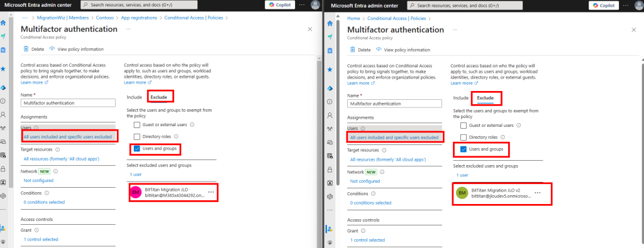Screen dimensions: 644x248
Task: Expand more sidebar items ellipsis in left window
Action: point(3,209)
